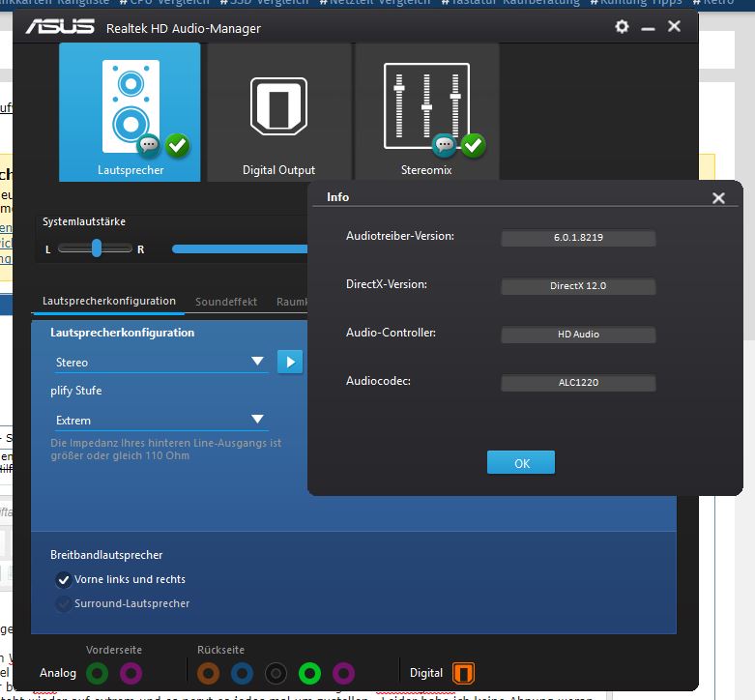This screenshot has width=755, height=700.
Task: Click the front green analog jack
Action: click(98, 673)
